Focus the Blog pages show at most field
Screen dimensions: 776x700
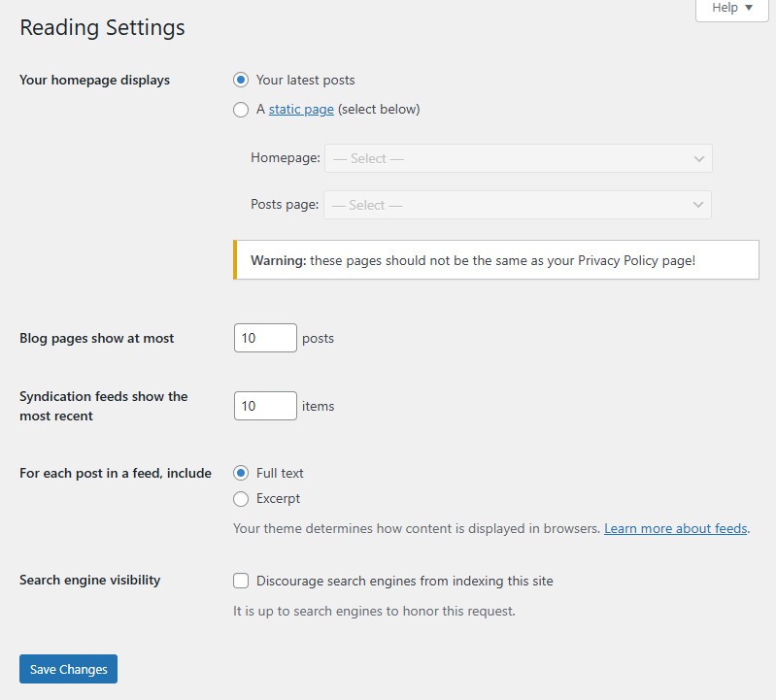[265, 338]
